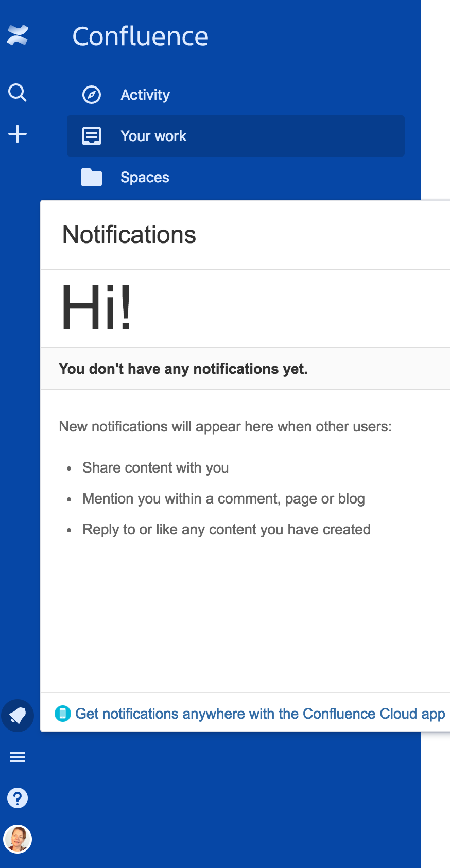
Task: Open search using the magnifying glass icon
Action: tap(18, 93)
